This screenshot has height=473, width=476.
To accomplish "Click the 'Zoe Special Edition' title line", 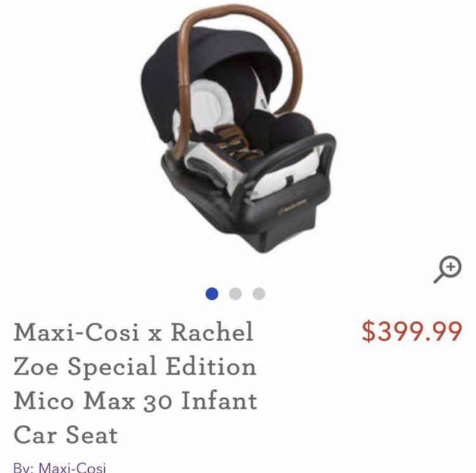I will [x=135, y=366].
